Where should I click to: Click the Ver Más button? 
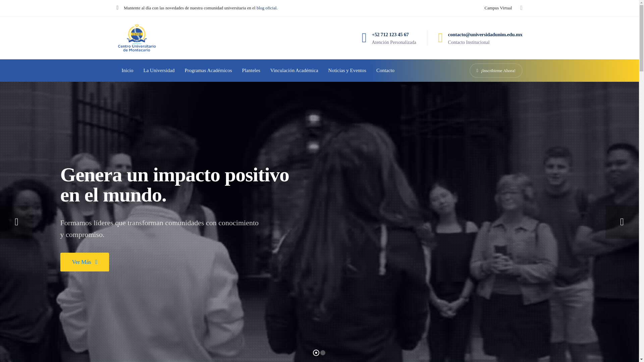[x=85, y=262]
